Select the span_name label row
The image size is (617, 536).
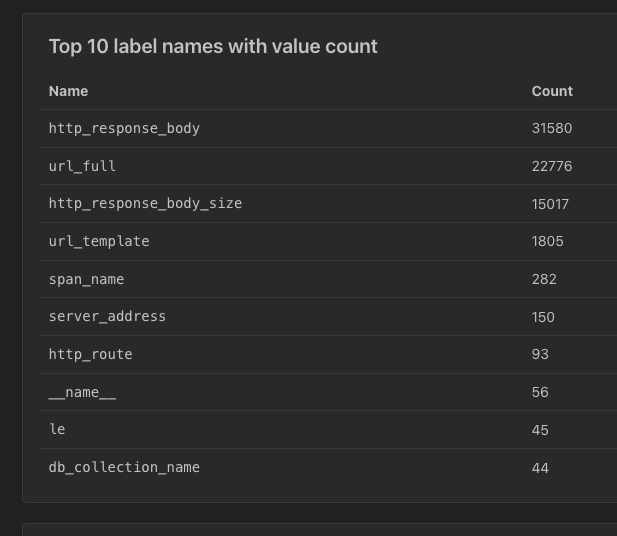coord(86,279)
